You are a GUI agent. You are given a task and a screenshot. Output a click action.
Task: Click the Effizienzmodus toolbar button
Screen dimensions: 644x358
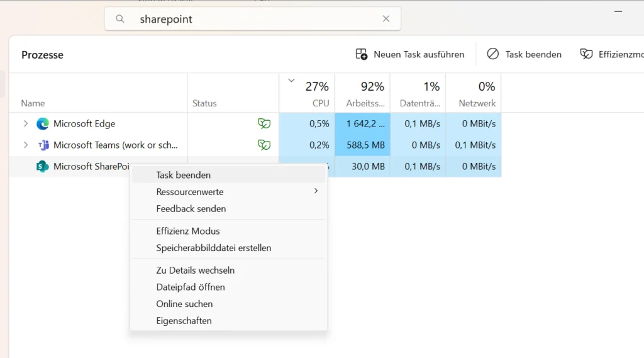(610, 55)
